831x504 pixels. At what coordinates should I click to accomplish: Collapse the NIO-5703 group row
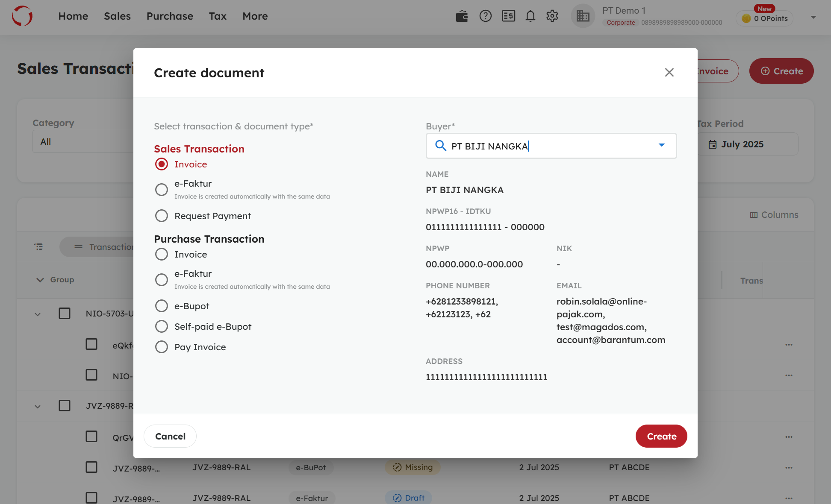coord(38,314)
